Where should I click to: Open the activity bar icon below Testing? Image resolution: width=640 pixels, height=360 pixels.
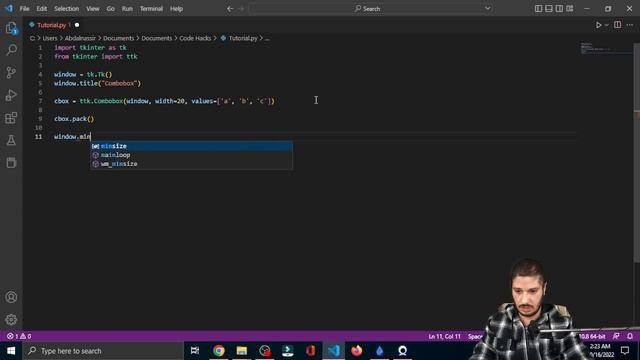tap(11, 163)
